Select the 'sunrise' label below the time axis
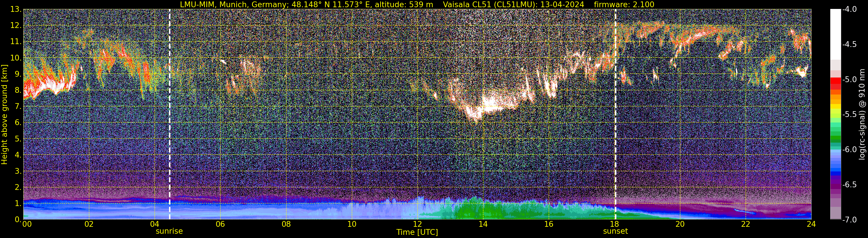Viewport: 868px width, 238px height. click(169, 231)
